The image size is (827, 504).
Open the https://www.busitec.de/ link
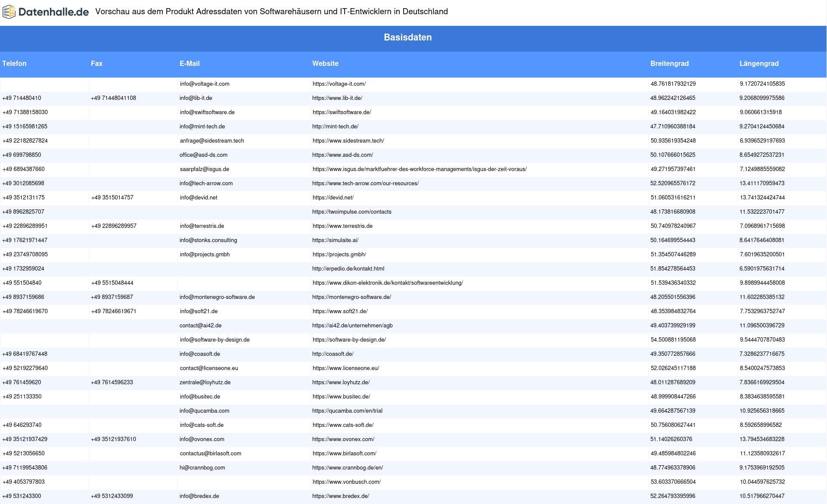(x=341, y=397)
